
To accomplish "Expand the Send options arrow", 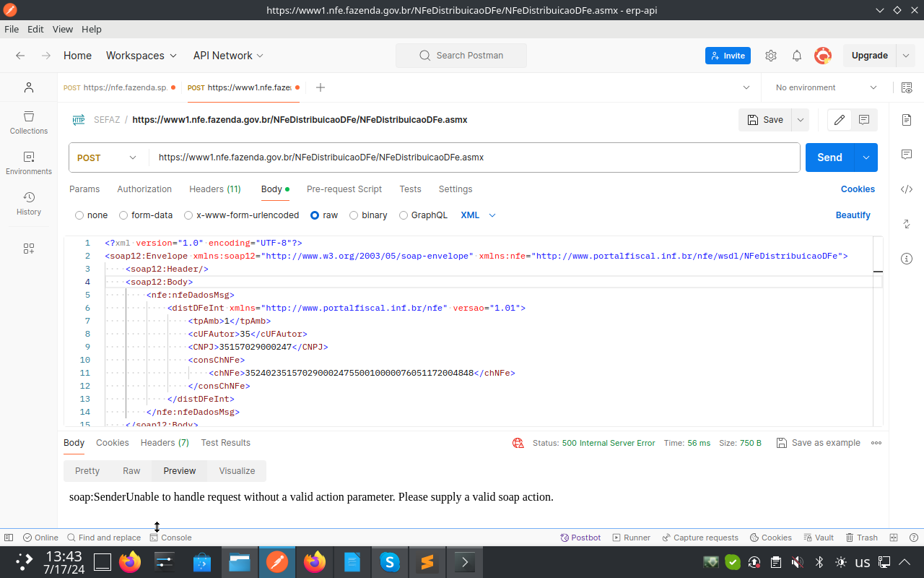I will coord(866,158).
